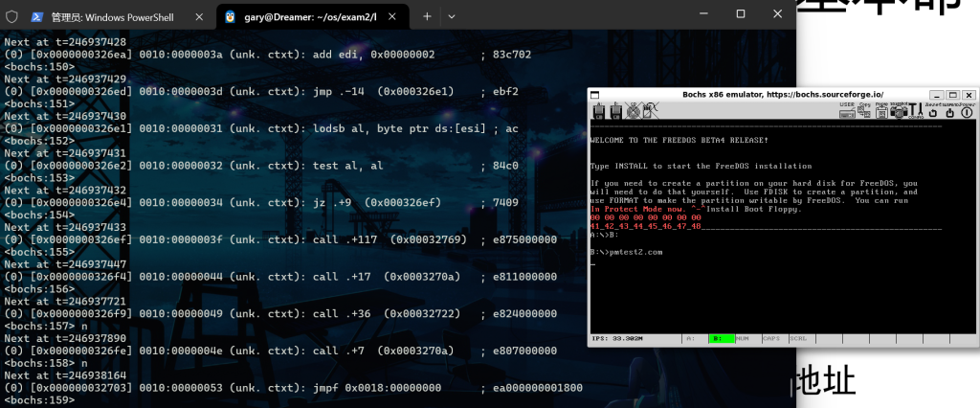Open the Bochs window system menu icon
The height and width of the screenshot is (408, 980).
tap(594, 94)
